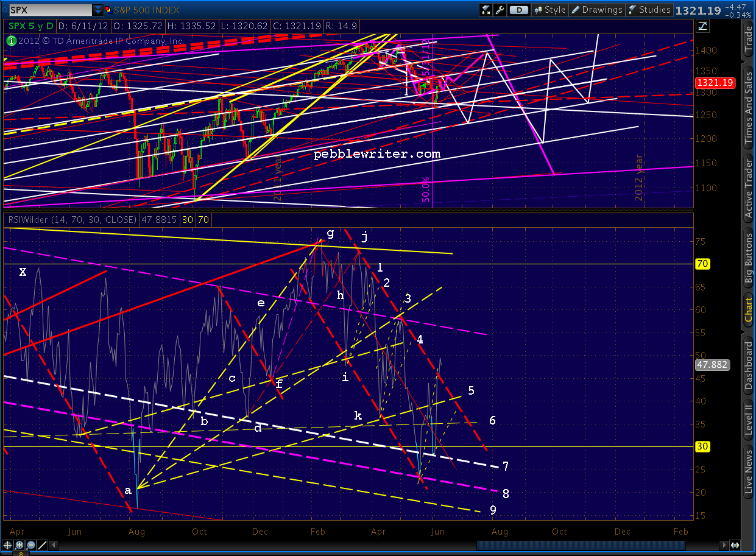Toggle the chart scale curve icon
Viewport: 756px width, 556px height.
coord(702,26)
